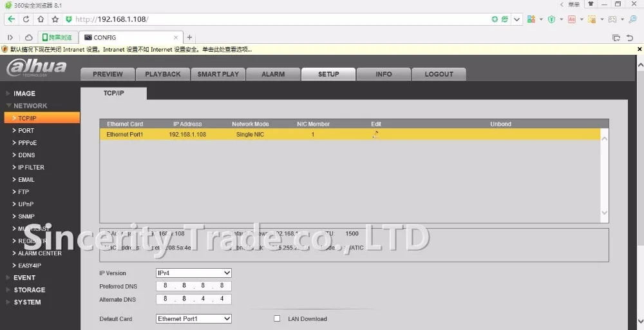Click the Dahua logo
The width and height of the screenshot is (644, 330).
[x=36, y=68]
